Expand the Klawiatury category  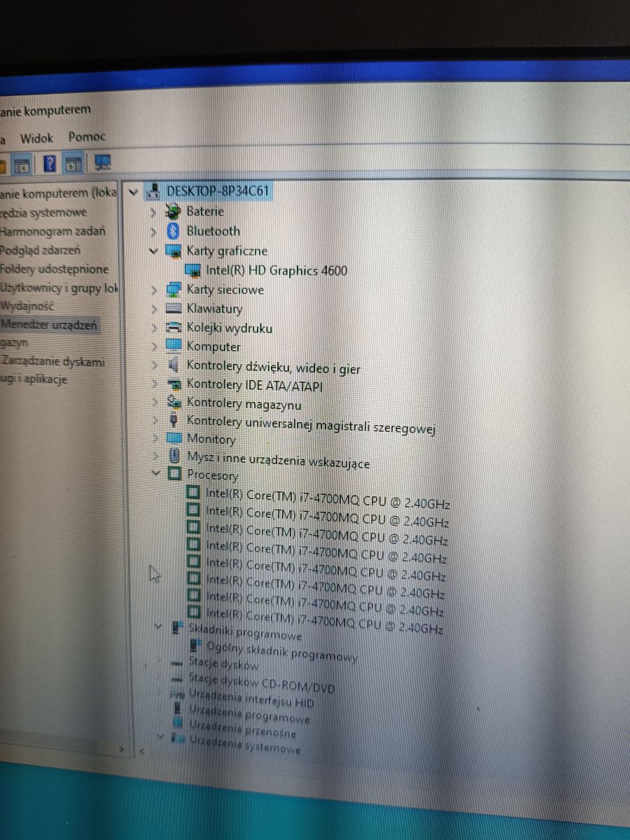click(x=154, y=308)
